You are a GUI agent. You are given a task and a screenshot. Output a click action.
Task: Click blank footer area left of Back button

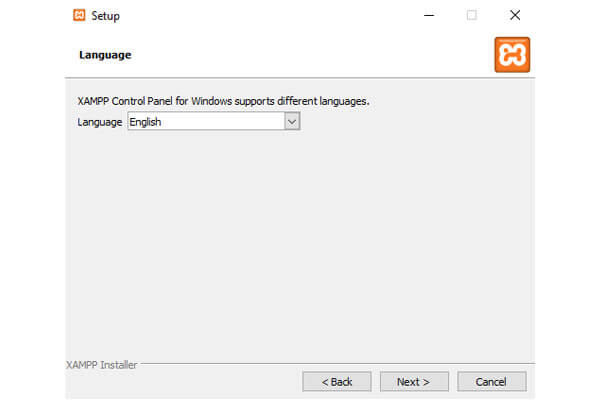pos(184,382)
